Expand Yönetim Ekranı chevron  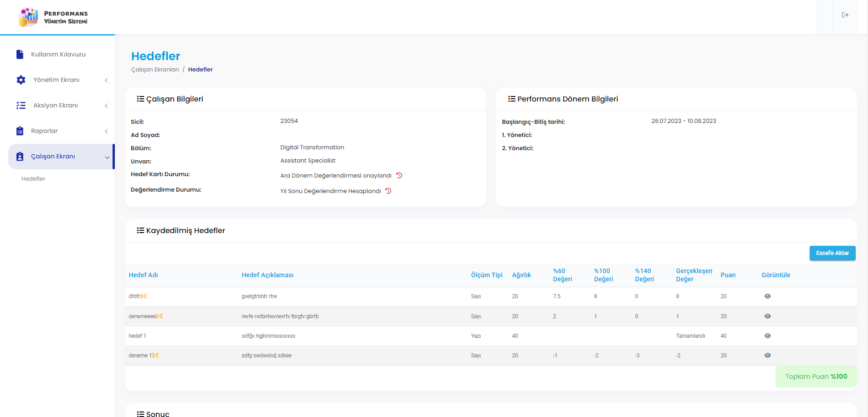click(106, 80)
